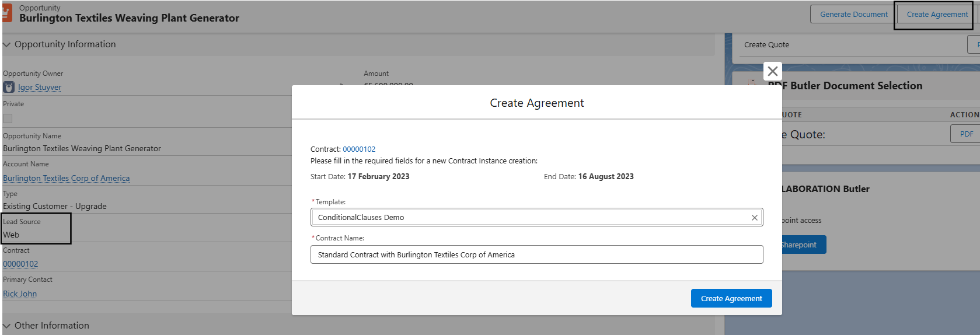Screen dimensions: 980x335
Task: Open contract 00000102 link in the dialog
Action: [359, 149]
